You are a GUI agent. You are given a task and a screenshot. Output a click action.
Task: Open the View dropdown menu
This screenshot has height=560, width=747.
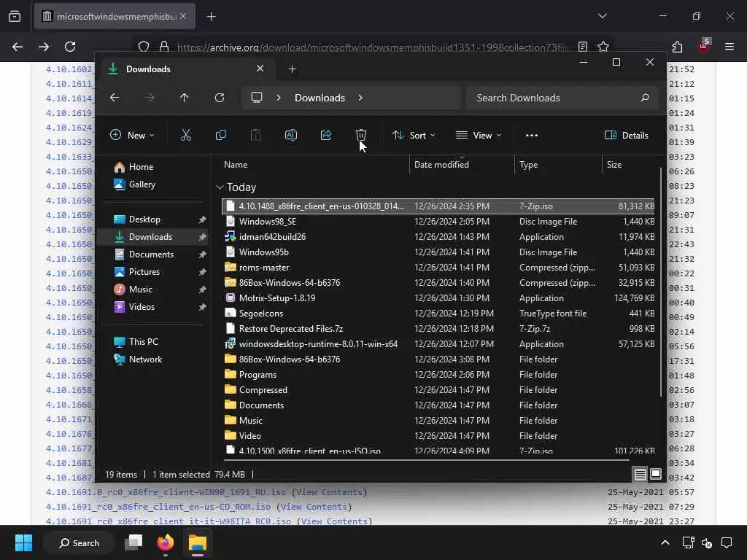(479, 135)
